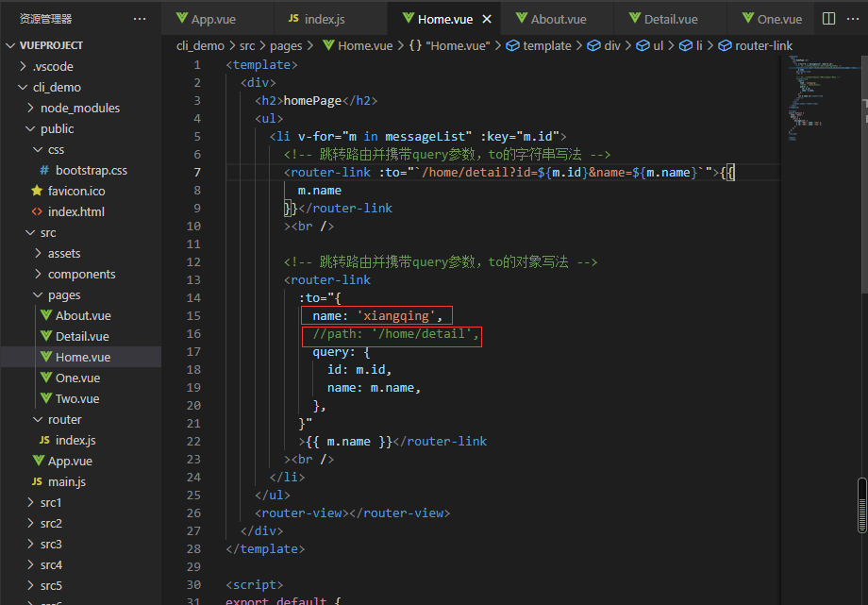The width and height of the screenshot is (868, 605).
Task: Click the bootstrap.css hash file icon
Action: 44,171
